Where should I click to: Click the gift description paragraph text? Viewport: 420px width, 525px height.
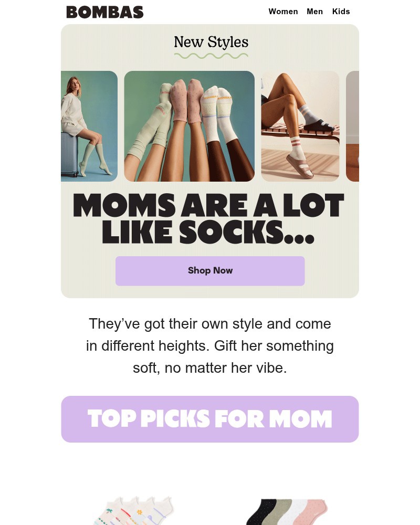(x=210, y=345)
